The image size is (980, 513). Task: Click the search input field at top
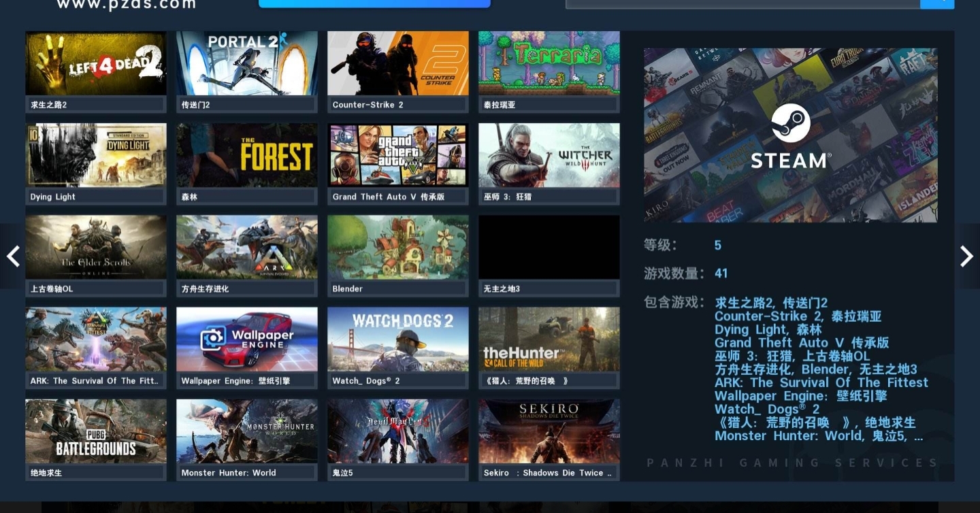point(742,3)
